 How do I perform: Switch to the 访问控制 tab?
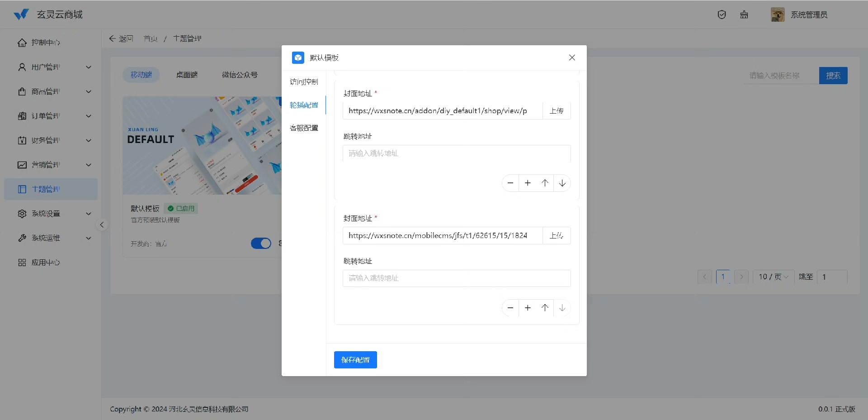click(304, 82)
